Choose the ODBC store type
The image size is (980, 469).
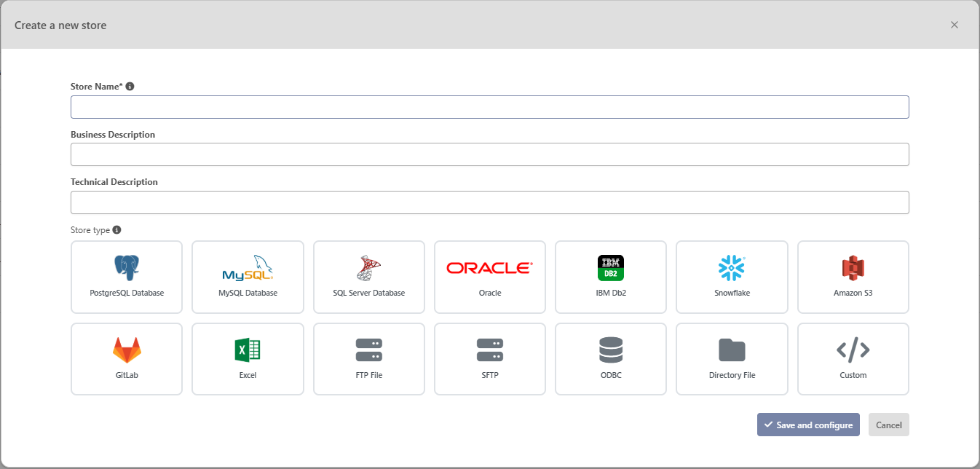[611, 359]
